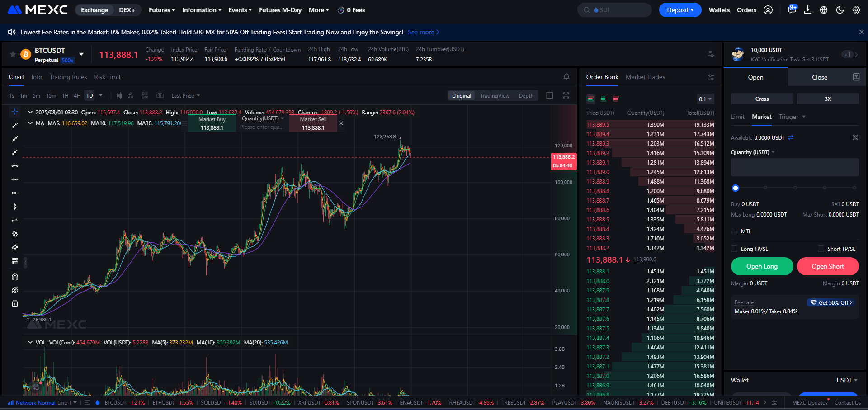Open order book settings sliders icon
Screen dimensions: 868x410
[x=711, y=77]
